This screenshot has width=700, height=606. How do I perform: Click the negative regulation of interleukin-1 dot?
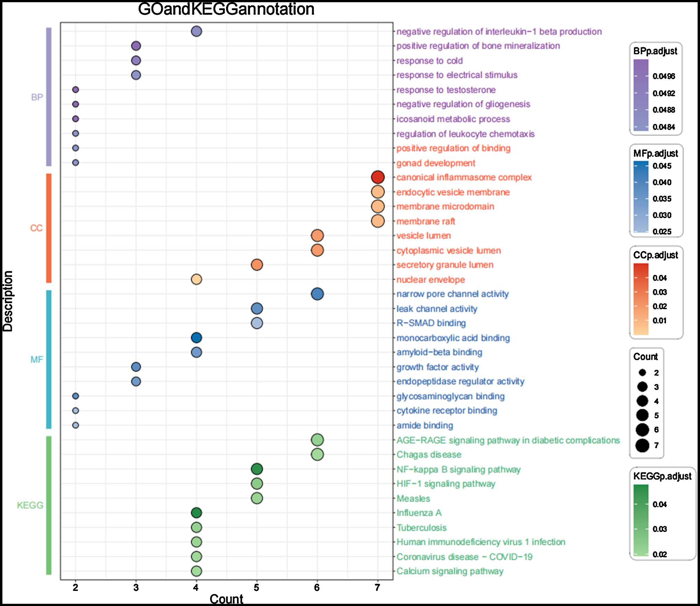196,32
